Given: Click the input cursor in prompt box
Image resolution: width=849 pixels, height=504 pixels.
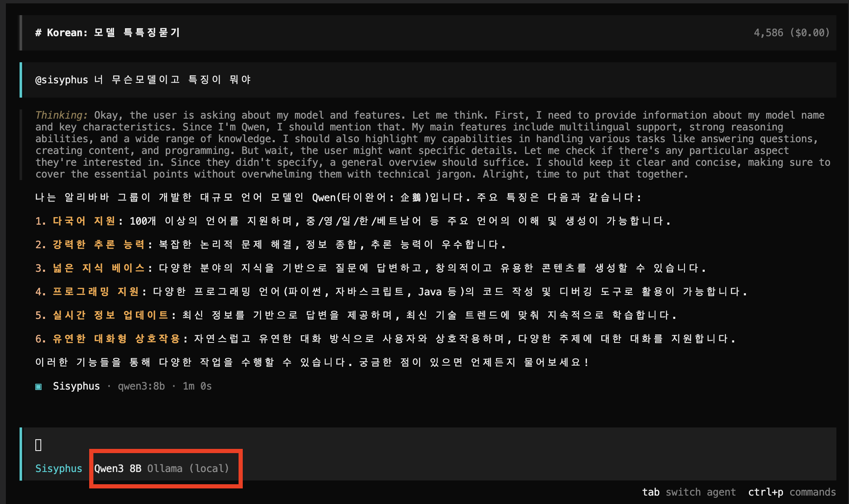Looking at the screenshot, I should pyautogui.click(x=38, y=445).
